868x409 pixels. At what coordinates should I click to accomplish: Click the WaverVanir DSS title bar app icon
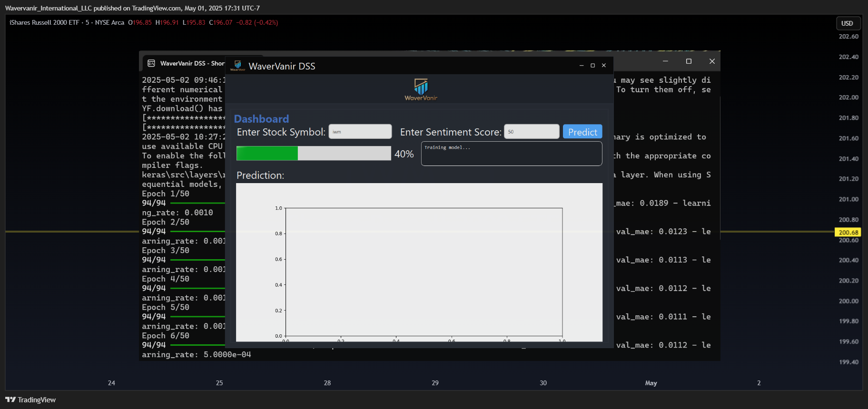237,66
